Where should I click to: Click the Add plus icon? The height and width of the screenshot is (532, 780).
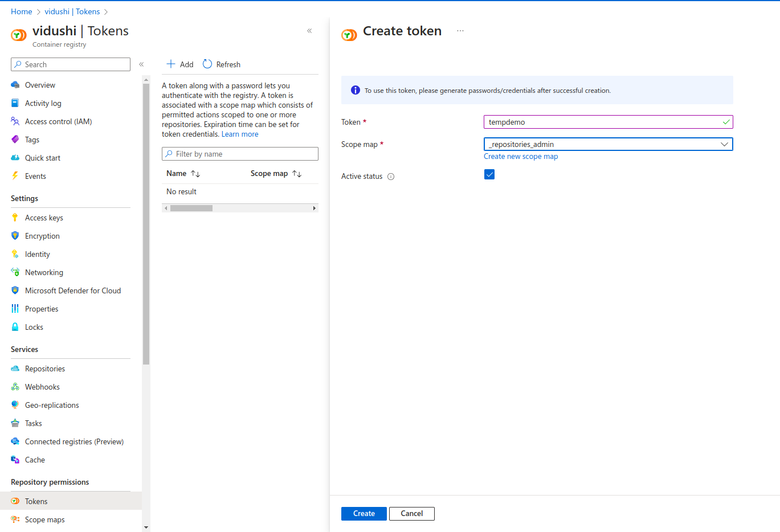[170, 64]
